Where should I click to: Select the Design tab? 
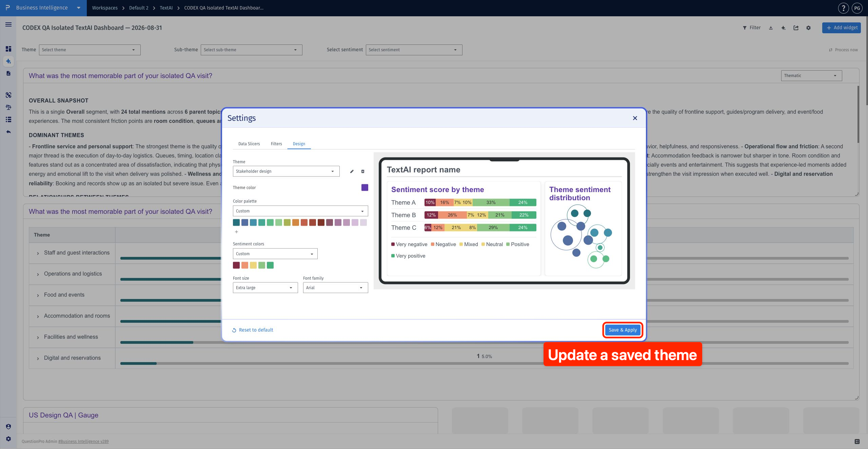click(x=299, y=144)
